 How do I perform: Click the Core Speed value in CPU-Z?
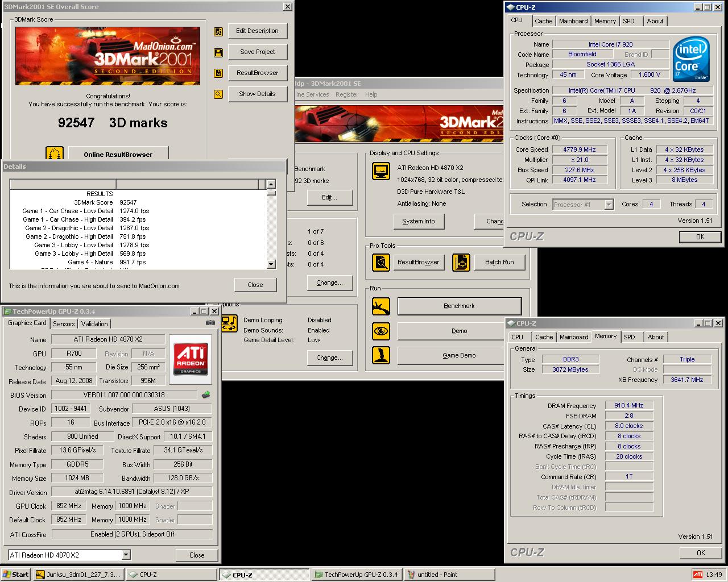click(x=580, y=149)
